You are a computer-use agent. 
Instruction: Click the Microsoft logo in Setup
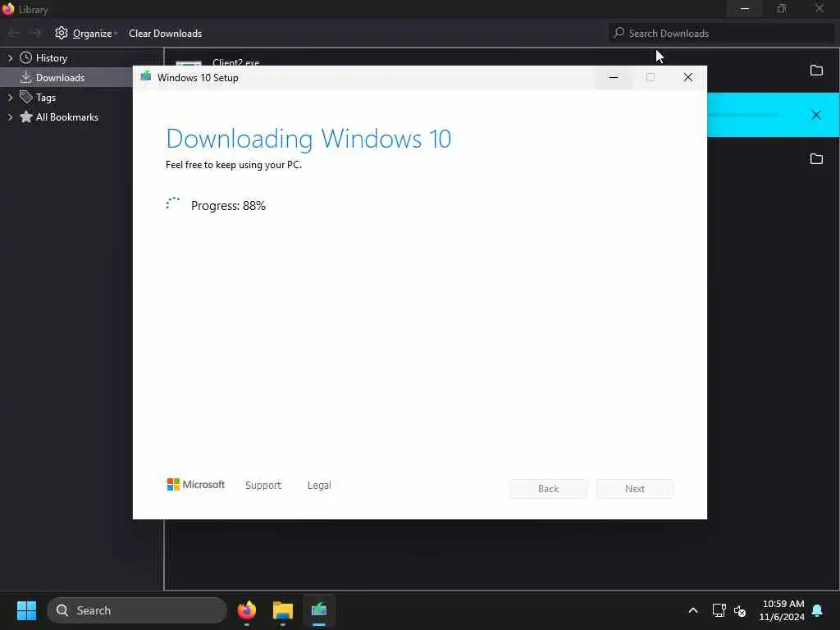pyautogui.click(x=195, y=484)
